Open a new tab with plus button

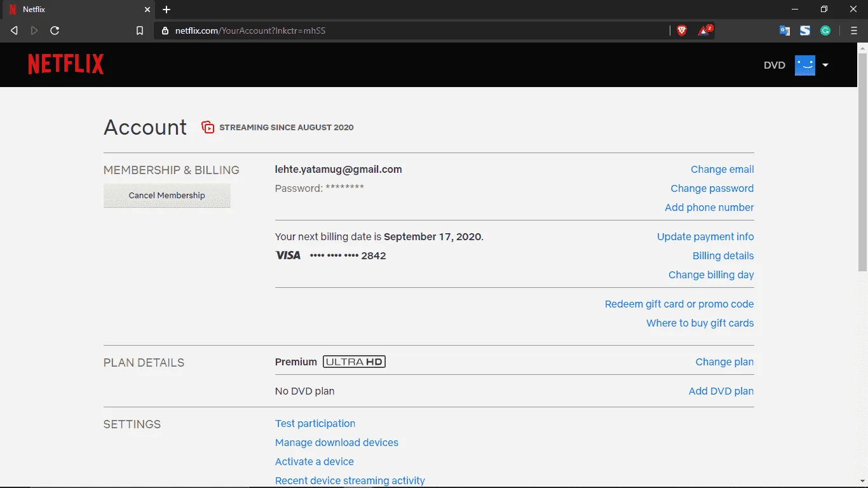pyautogui.click(x=166, y=10)
